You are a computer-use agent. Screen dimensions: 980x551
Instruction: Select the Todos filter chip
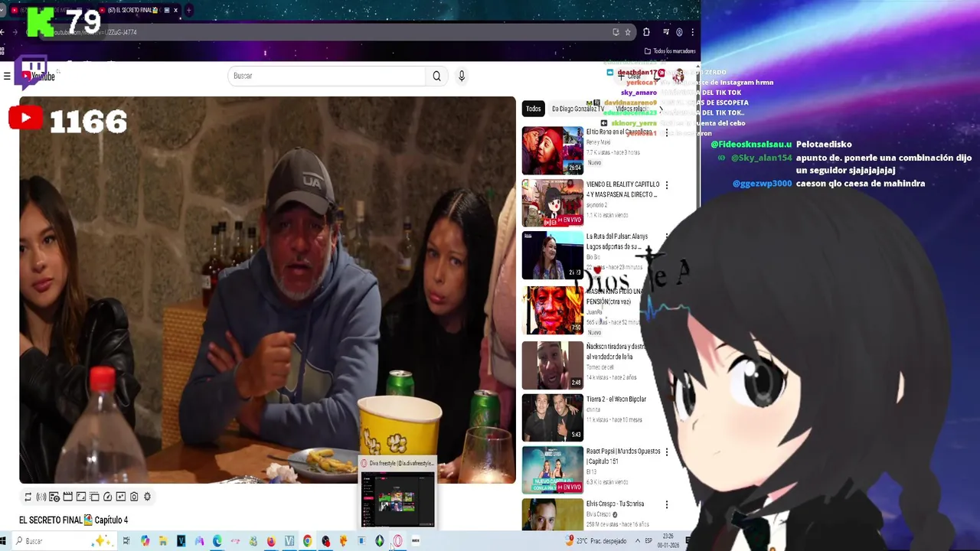click(534, 109)
